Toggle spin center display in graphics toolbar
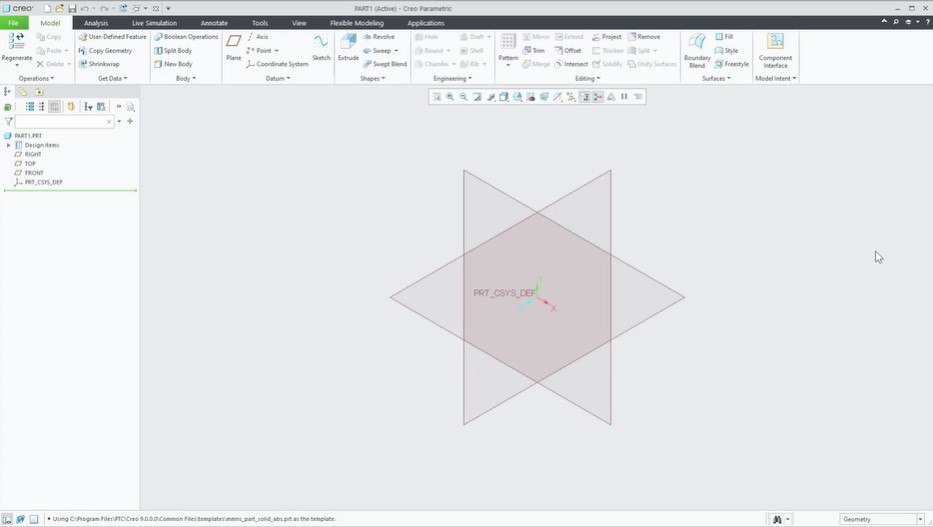Screen dimensions: 933x527 click(x=597, y=97)
